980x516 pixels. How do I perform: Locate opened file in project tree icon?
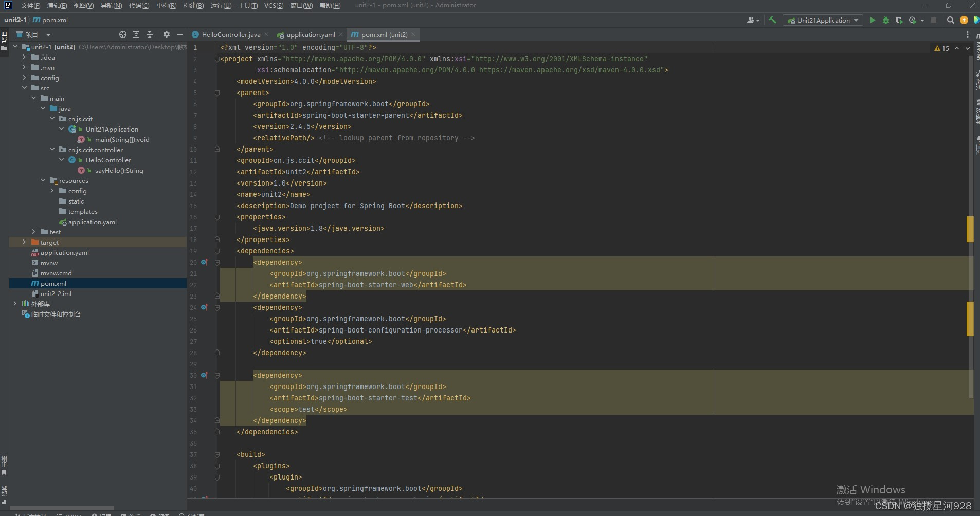click(123, 34)
